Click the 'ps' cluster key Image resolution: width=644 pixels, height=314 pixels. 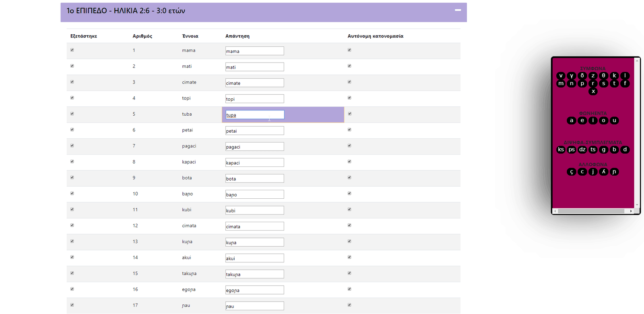(x=572, y=150)
